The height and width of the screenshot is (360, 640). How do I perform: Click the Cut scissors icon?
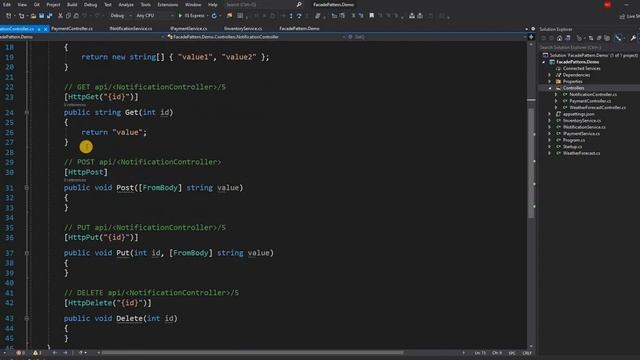pyautogui.click(x=60, y=16)
